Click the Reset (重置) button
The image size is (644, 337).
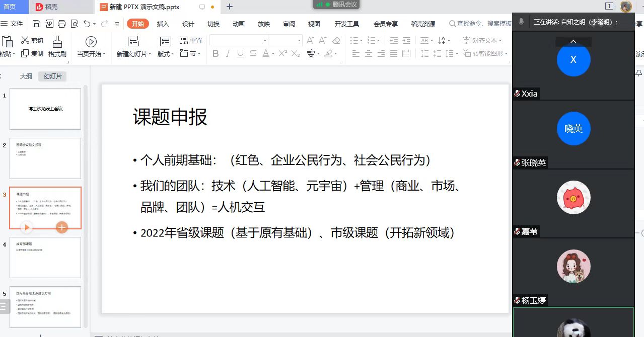pyautogui.click(x=191, y=40)
